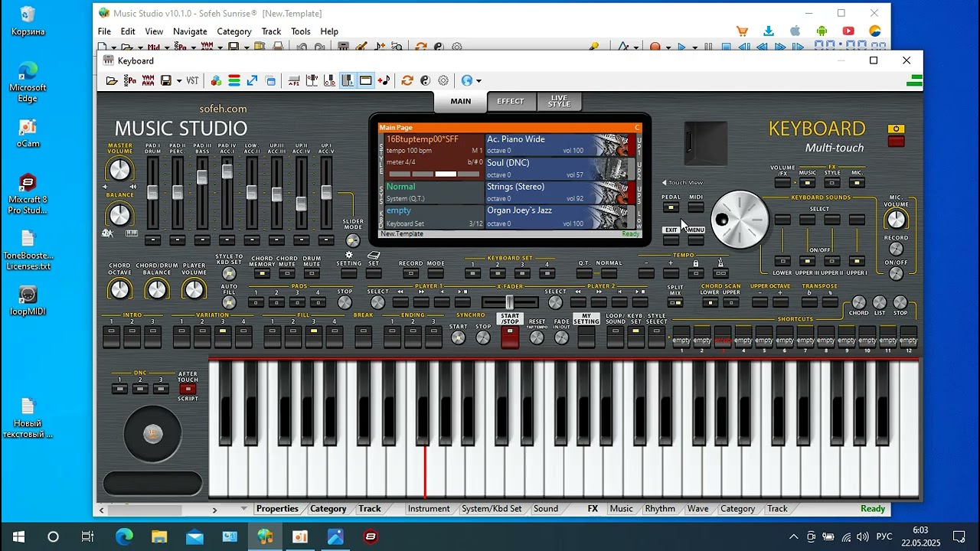The width and height of the screenshot is (980, 551).
Task: Click the green Android icon
Action: click(822, 31)
